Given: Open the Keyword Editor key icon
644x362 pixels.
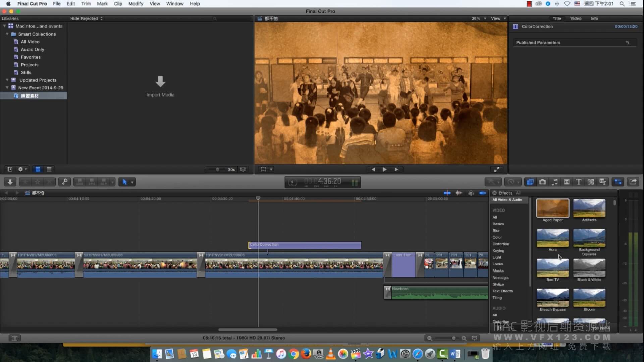Looking at the screenshot, I should click(x=64, y=182).
